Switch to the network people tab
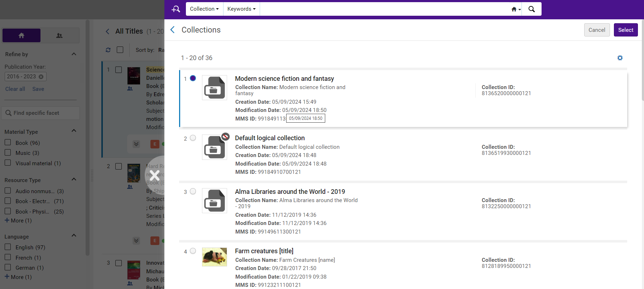The height and width of the screenshot is (289, 644). (x=59, y=35)
